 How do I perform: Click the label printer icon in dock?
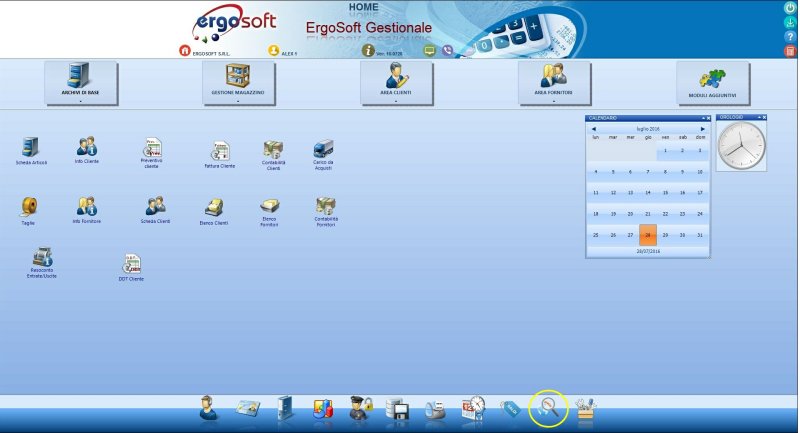click(x=435, y=410)
